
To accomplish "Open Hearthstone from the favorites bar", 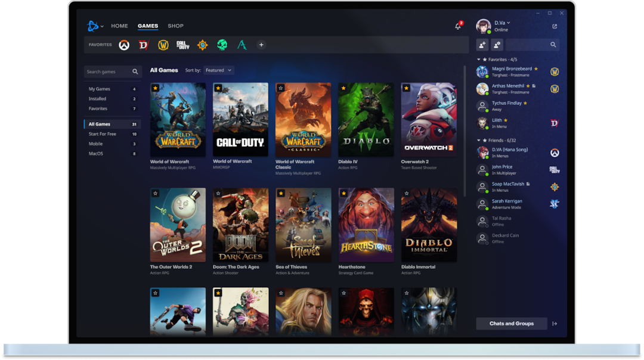I will point(202,44).
